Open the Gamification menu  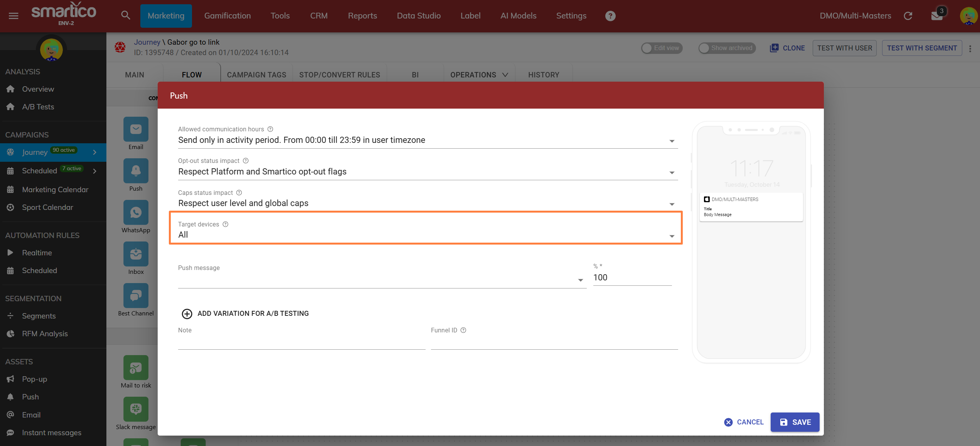tap(227, 16)
